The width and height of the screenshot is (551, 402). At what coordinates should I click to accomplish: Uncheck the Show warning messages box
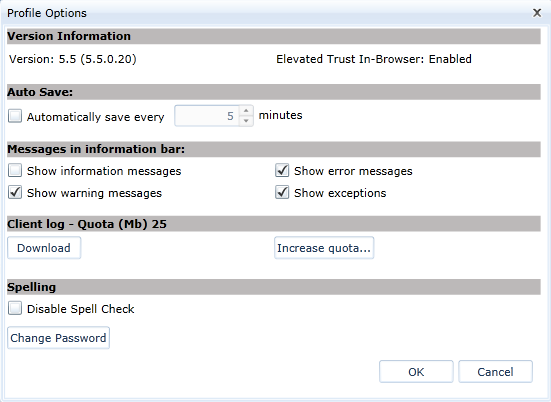coord(15,193)
